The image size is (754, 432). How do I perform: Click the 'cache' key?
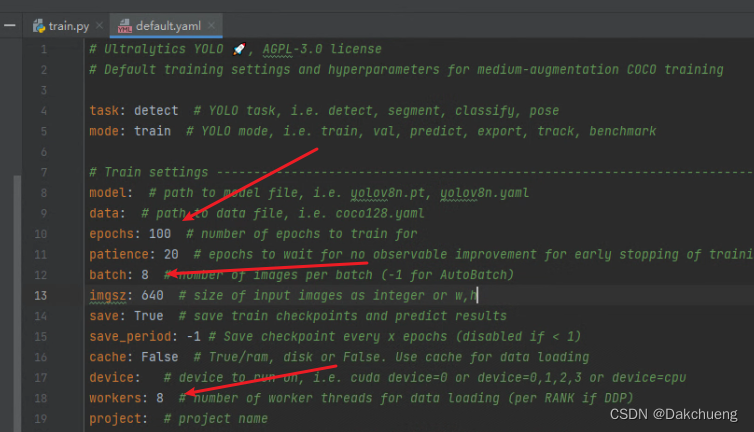click(108, 357)
